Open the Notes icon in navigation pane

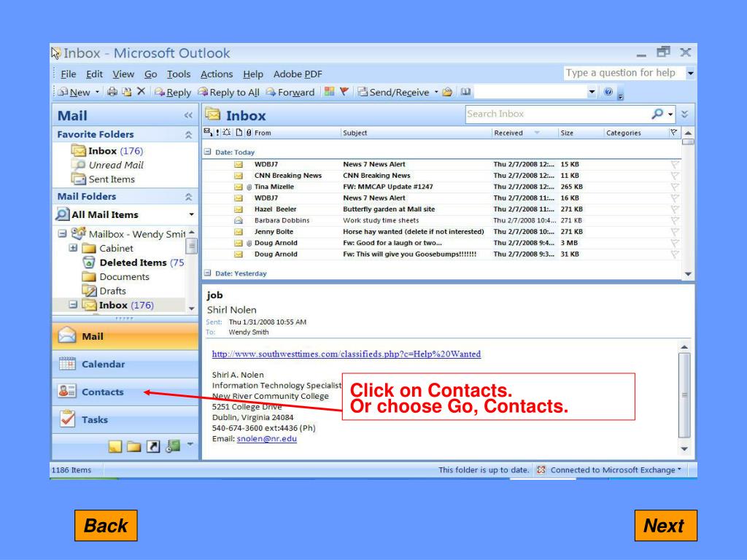pos(115,446)
